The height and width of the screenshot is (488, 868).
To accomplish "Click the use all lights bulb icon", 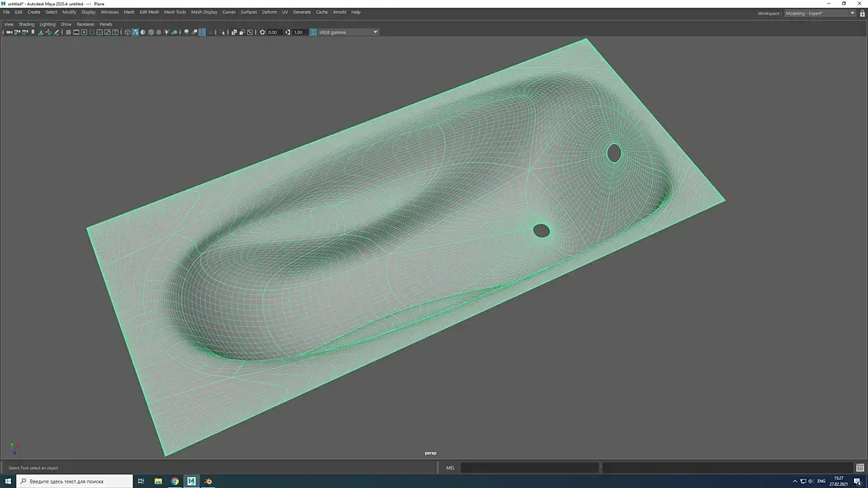I will tap(167, 32).
